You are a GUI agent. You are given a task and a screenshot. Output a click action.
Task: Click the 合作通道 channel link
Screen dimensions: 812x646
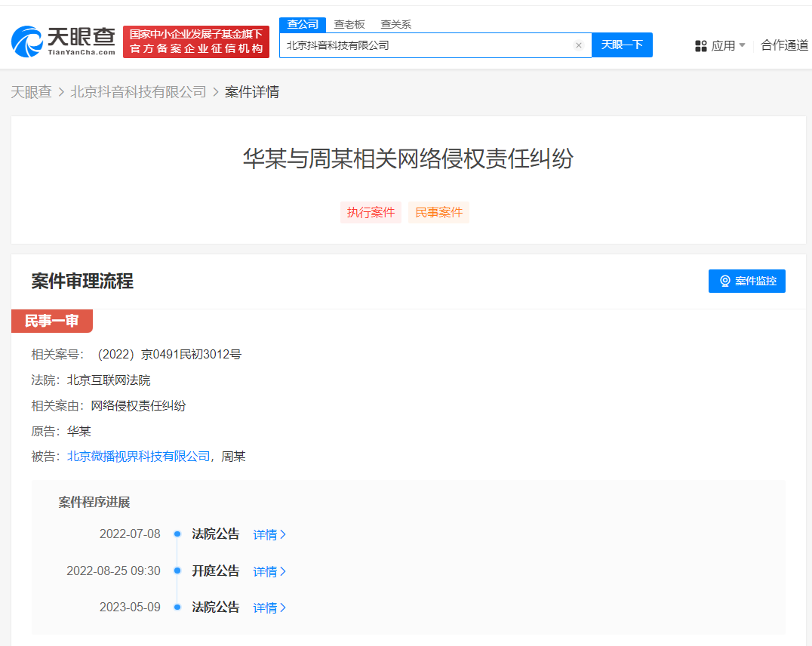[x=785, y=45]
